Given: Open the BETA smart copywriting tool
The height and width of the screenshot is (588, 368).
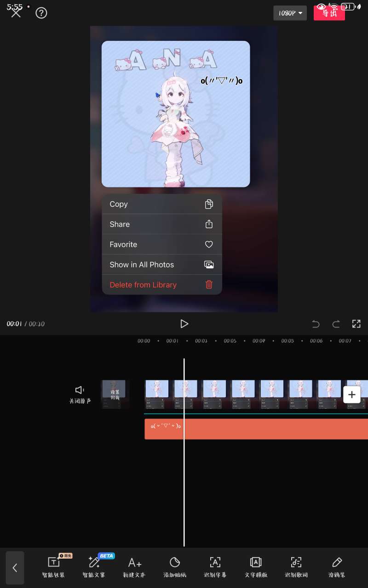Looking at the screenshot, I should [94, 567].
